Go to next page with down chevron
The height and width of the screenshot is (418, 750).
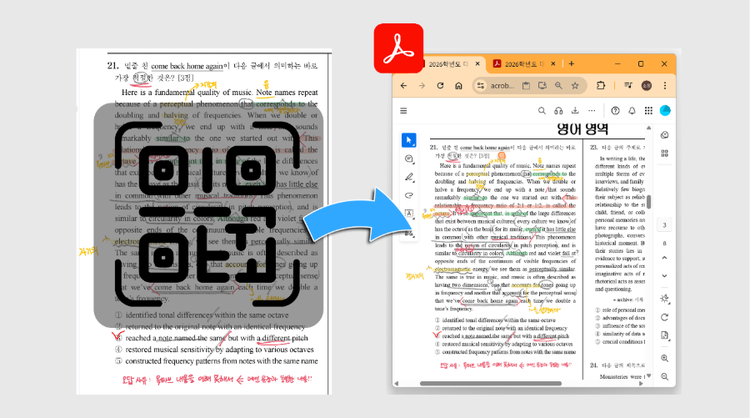click(664, 276)
